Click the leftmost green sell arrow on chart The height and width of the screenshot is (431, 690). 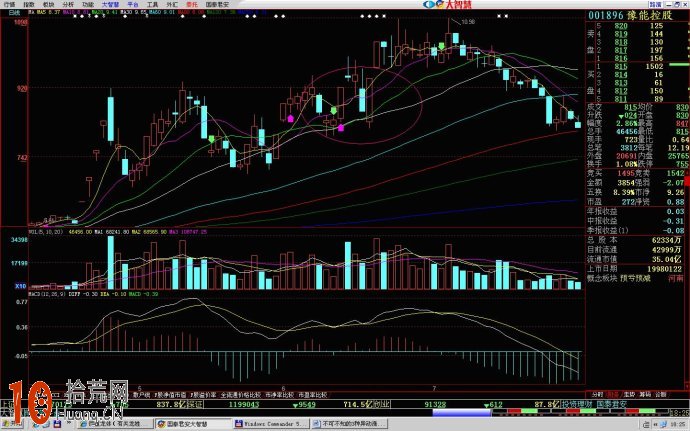click(x=211, y=139)
